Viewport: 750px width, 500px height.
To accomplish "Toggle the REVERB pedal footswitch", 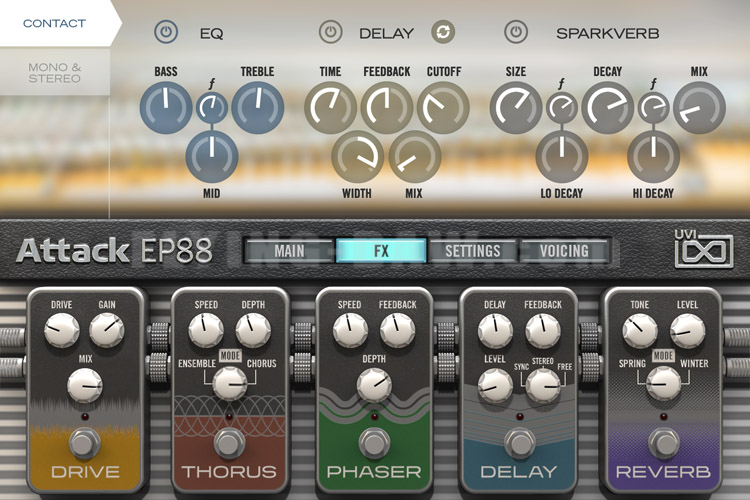I will 664,444.
